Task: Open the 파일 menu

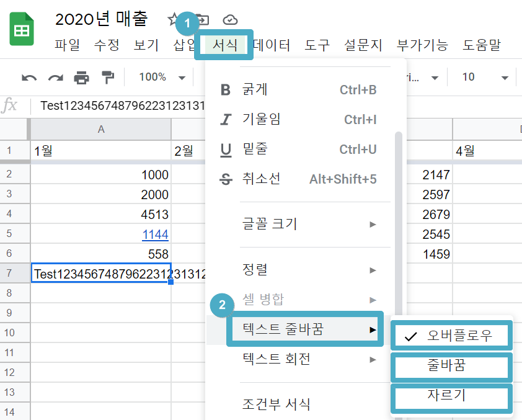Action: click(x=67, y=45)
